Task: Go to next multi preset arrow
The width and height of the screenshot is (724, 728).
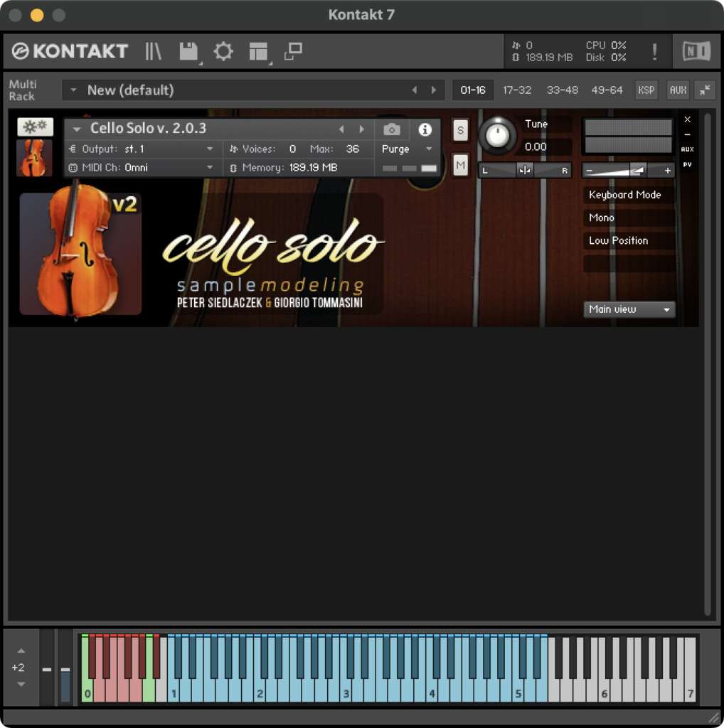Action: (x=434, y=90)
